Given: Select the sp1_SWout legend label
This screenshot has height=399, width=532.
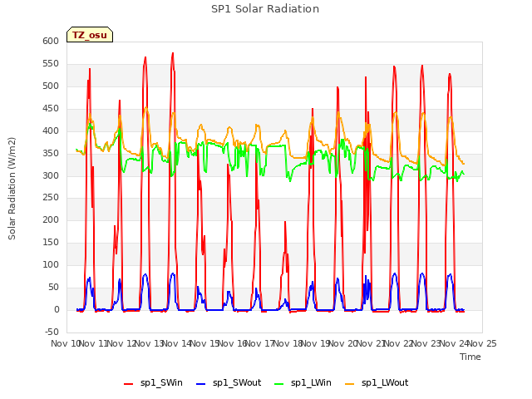Looking at the screenshot, I should click(x=237, y=382).
